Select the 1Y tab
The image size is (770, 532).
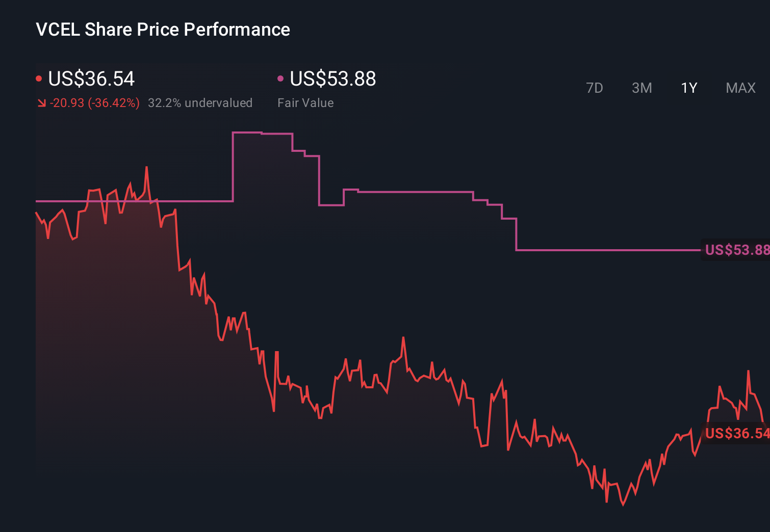pos(688,88)
